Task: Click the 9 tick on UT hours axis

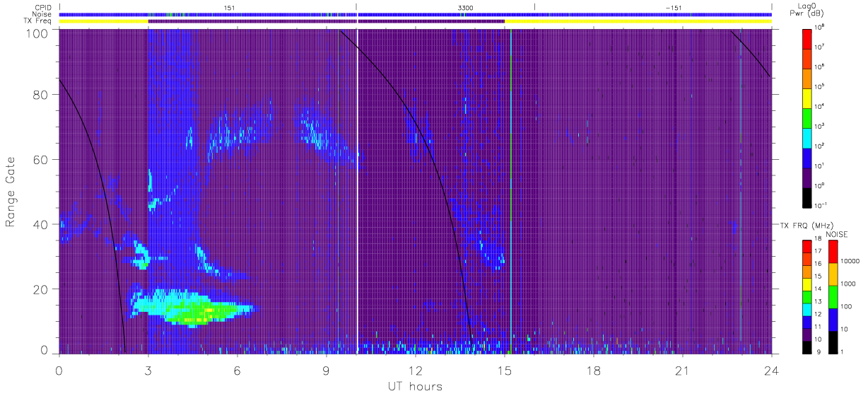Action: point(326,369)
